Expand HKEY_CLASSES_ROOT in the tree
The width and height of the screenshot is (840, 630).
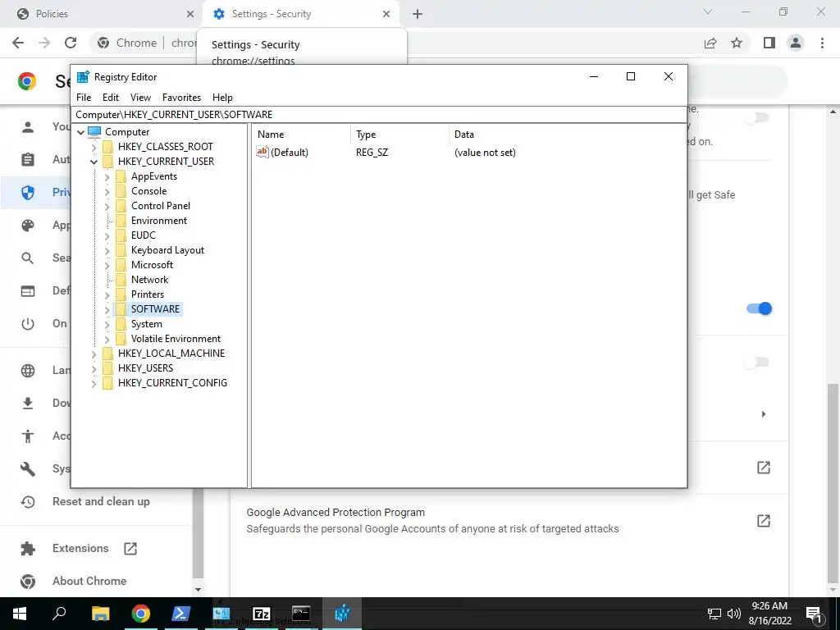(x=94, y=147)
